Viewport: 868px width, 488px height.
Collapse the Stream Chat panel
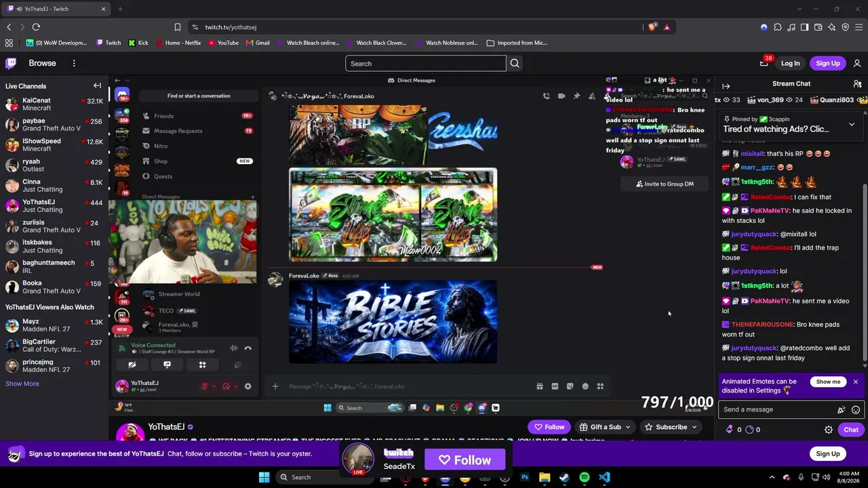(x=726, y=86)
